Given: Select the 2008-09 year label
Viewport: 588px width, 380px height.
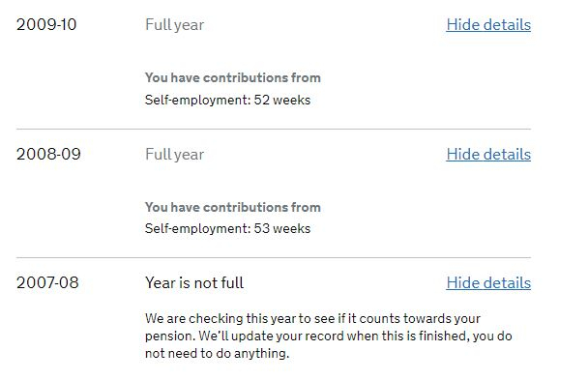Looking at the screenshot, I should [x=48, y=154].
